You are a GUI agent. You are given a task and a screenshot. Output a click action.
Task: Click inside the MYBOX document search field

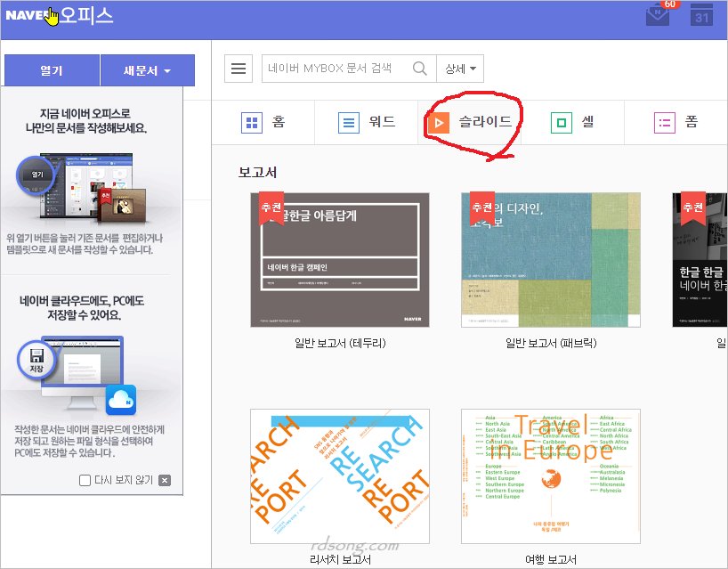click(x=336, y=69)
